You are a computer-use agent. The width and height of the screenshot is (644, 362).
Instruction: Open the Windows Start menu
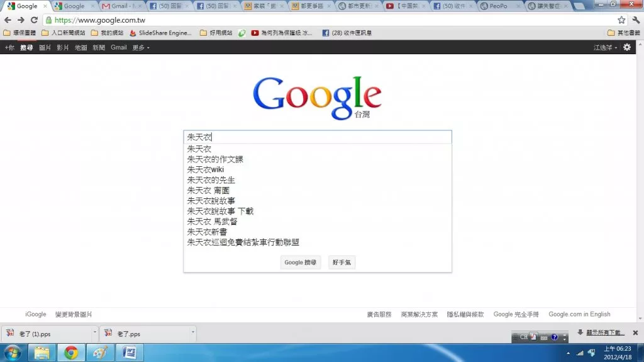coord(12,353)
